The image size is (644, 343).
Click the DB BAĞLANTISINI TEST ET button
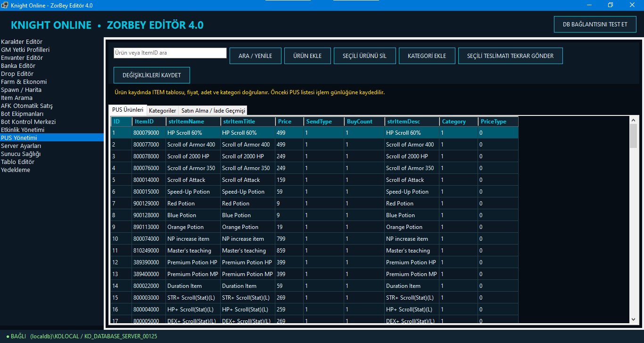point(595,24)
